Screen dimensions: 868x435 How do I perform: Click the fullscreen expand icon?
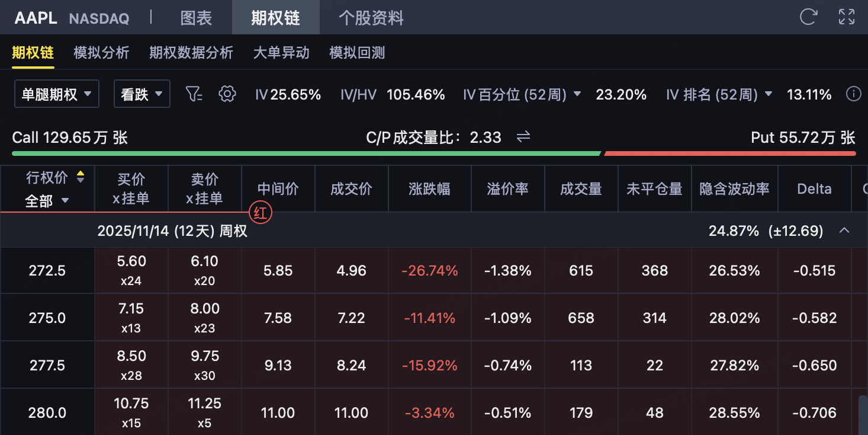pos(847,17)
